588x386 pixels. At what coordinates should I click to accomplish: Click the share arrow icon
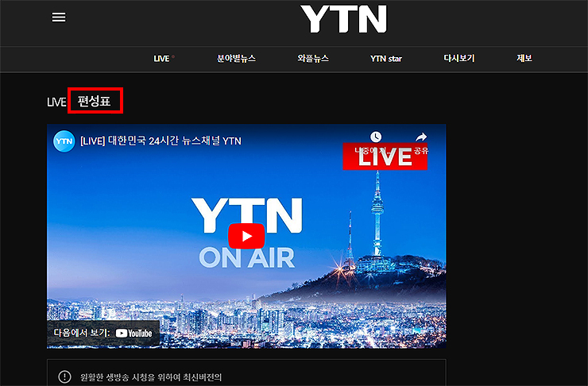tap(421, 137)
